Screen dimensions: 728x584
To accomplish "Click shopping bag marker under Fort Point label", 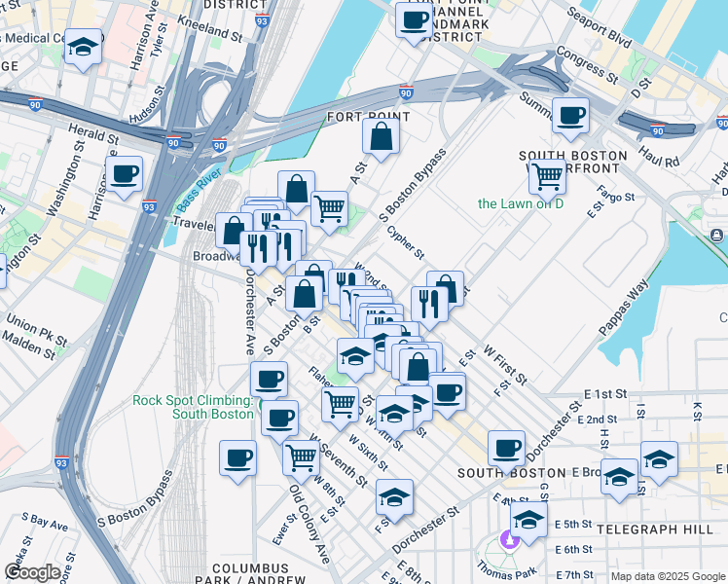I will tap(382, 137).
